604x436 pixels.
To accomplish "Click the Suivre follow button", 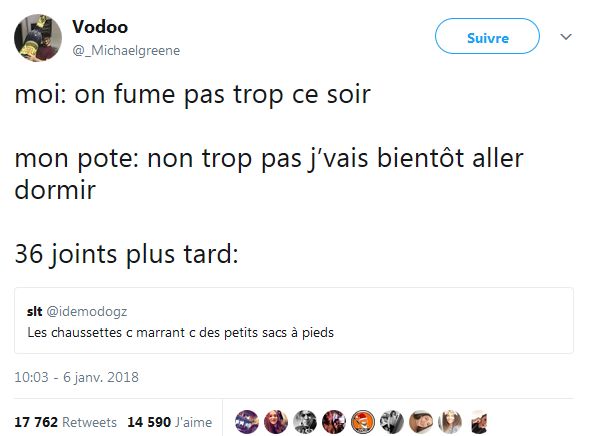I will click(487, 36).
